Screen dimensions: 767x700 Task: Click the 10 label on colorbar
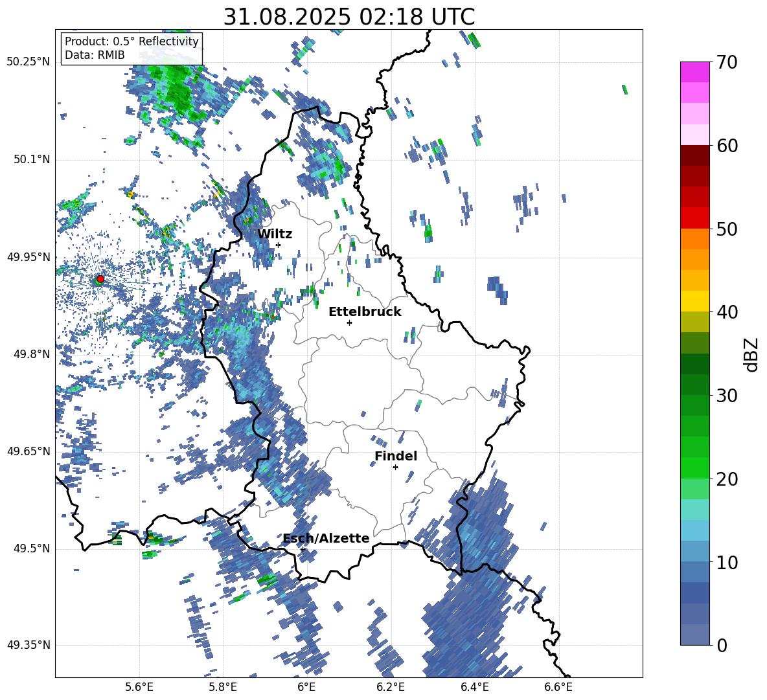click(x=727, y=563)
